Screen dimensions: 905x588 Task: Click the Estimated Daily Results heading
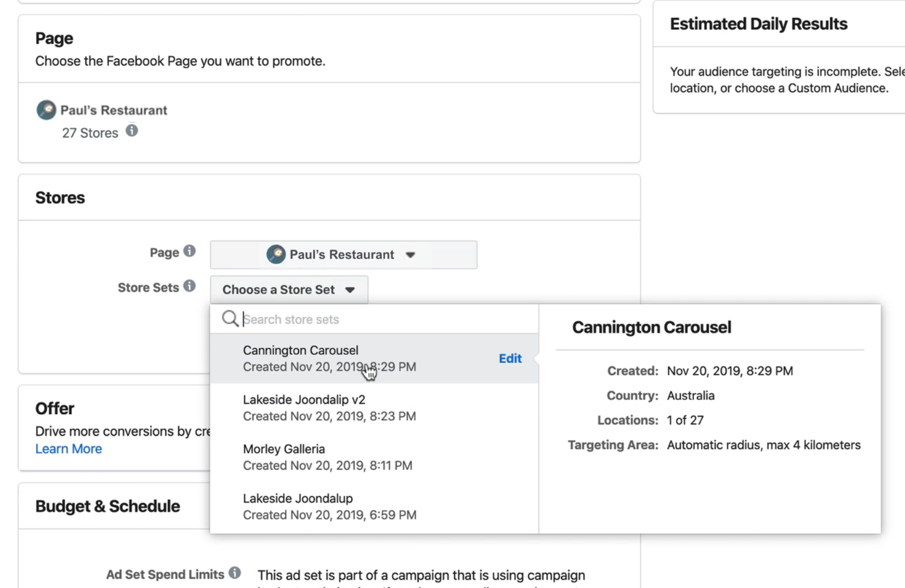point(759,24)
